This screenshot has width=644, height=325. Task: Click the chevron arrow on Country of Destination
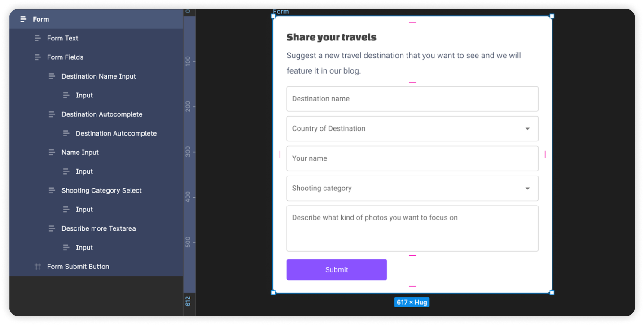click(527, 128)
